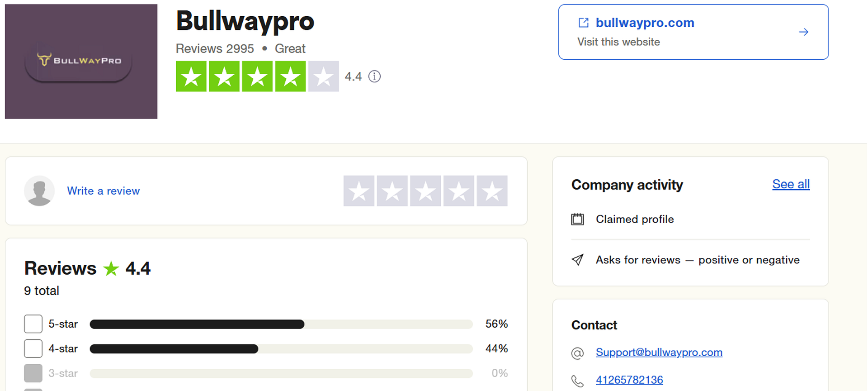Screen dimensions: 868x391
Task: Click the Claimed profile calendar icon
Action: click(577, 219)
